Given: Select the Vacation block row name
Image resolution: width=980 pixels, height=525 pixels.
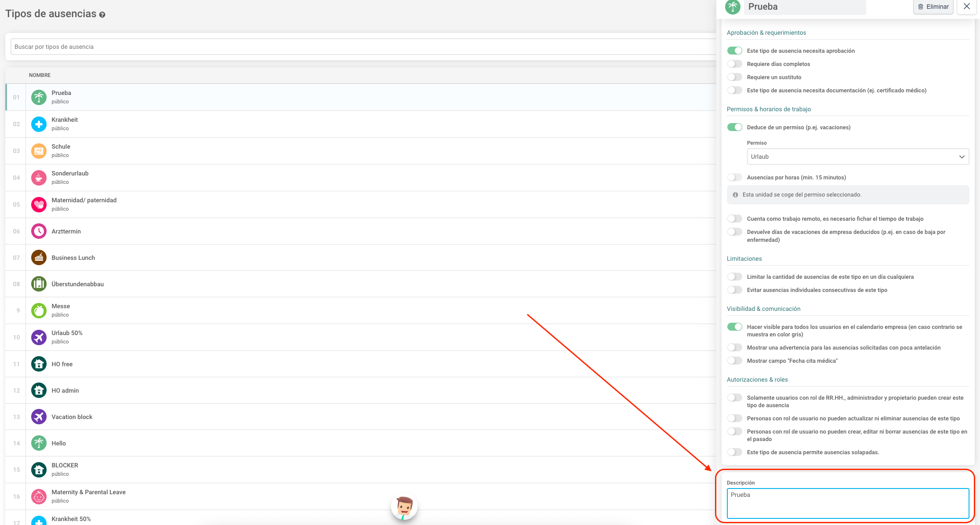Looking at the screenshot, I should click(72, 417).
